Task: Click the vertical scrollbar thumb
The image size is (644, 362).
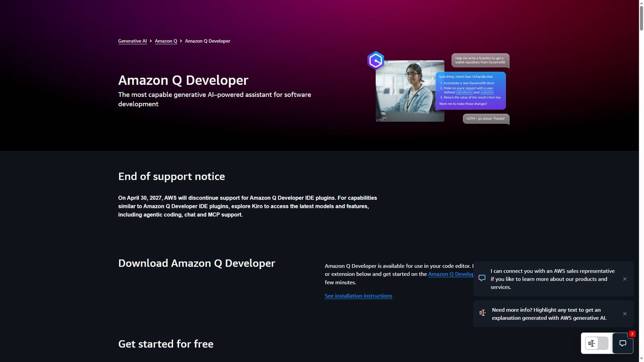Action: point(641,18)
